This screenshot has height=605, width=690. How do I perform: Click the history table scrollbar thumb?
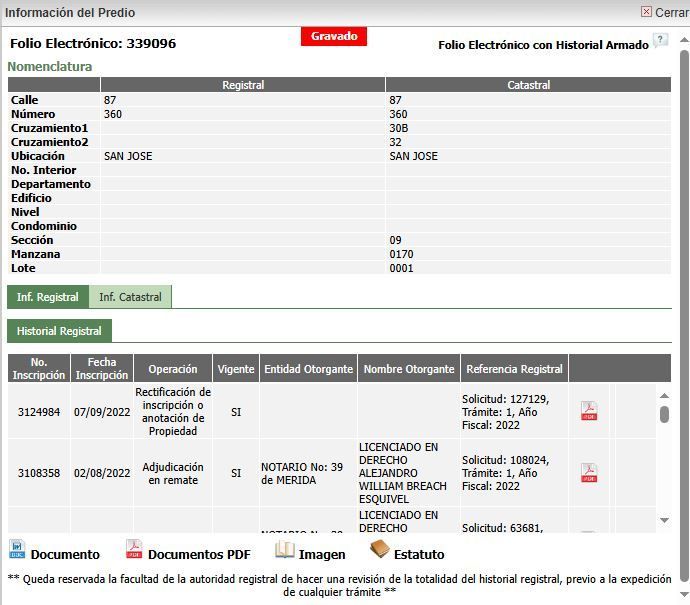[664, 414]
